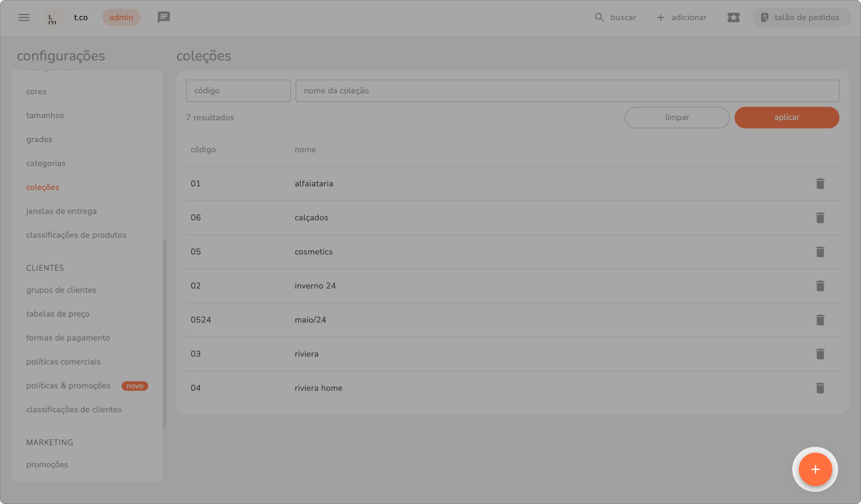Click the t.co logo avatar
The width and height of the screenshot is (861, 504).
pyautogui.click(x=53, y=18)
